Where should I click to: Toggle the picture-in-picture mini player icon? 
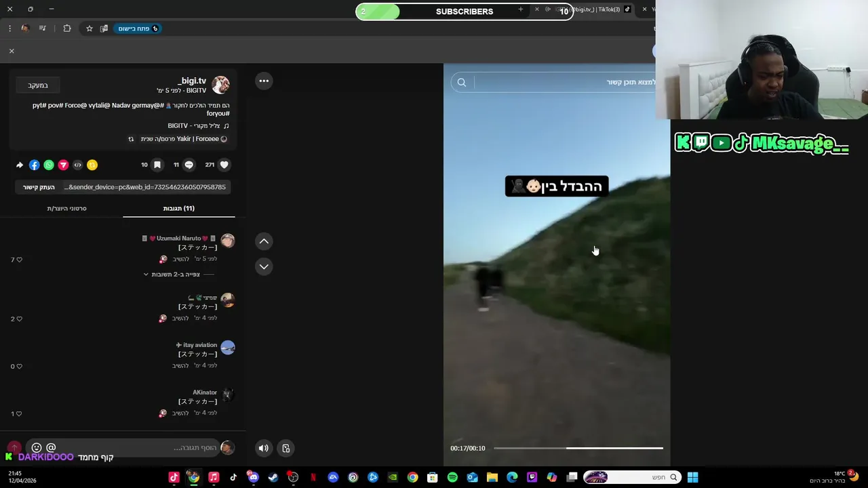point(286,448)
